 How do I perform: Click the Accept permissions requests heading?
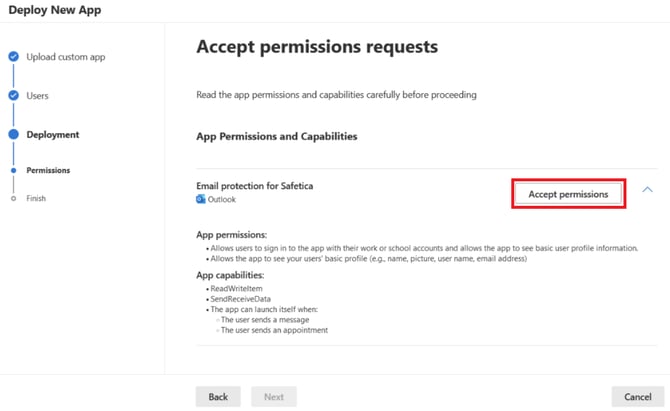click(316, 47)
